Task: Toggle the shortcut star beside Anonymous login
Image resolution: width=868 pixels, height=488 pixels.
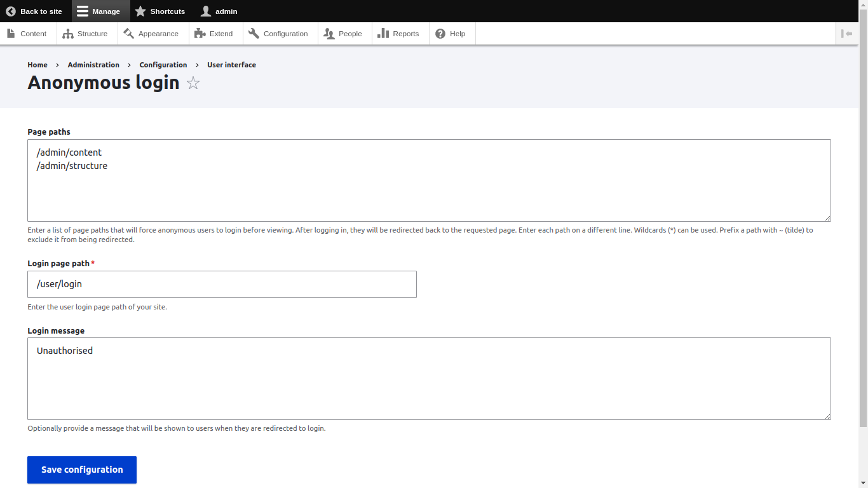Action: point(193,83)
